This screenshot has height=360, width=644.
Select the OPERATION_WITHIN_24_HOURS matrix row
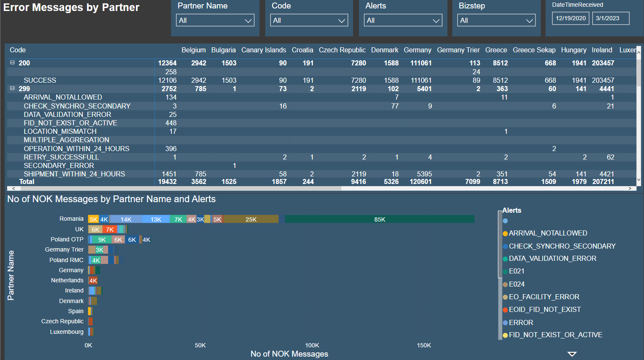click(x=321, y=149)
